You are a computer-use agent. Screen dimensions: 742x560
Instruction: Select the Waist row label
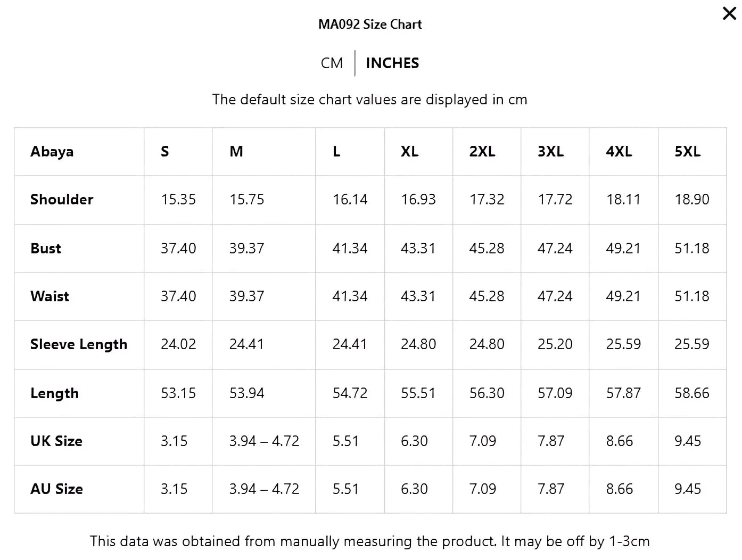coord(50,297)
